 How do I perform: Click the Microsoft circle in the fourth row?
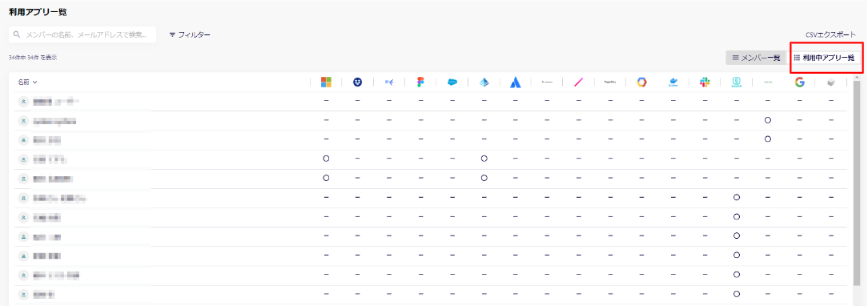tap(326, 159)
